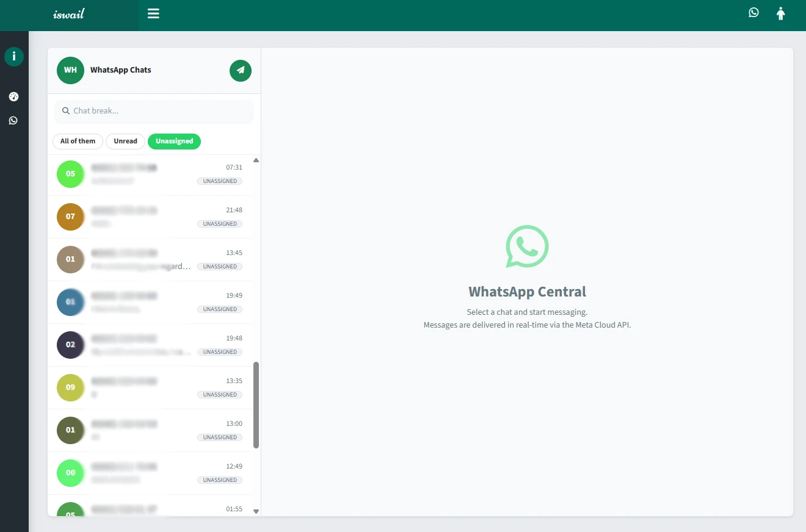
Task: Click the 'WhatsApp Chats' header title
Action: (120, 70)
